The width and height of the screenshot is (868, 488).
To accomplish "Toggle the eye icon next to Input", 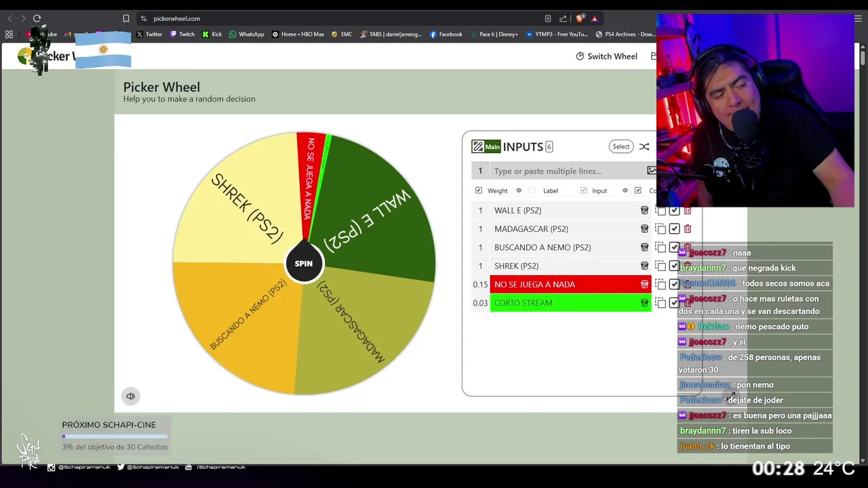I will coord(625,190).
